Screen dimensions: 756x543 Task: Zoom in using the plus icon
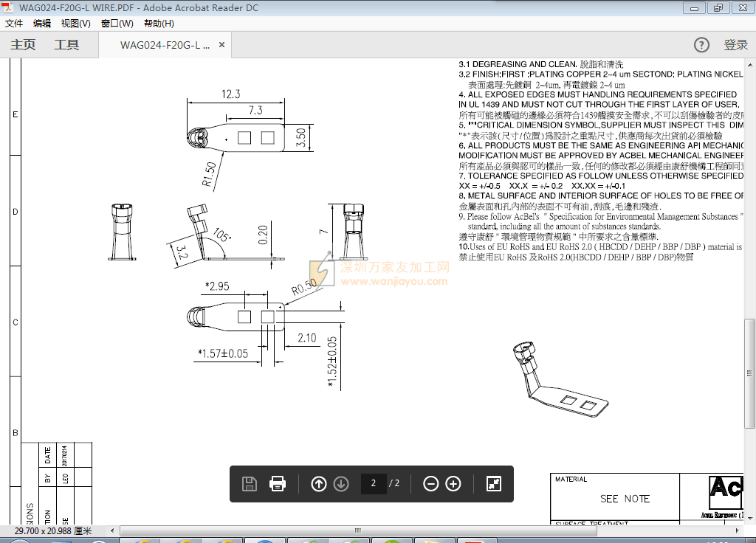click(453, 484)
